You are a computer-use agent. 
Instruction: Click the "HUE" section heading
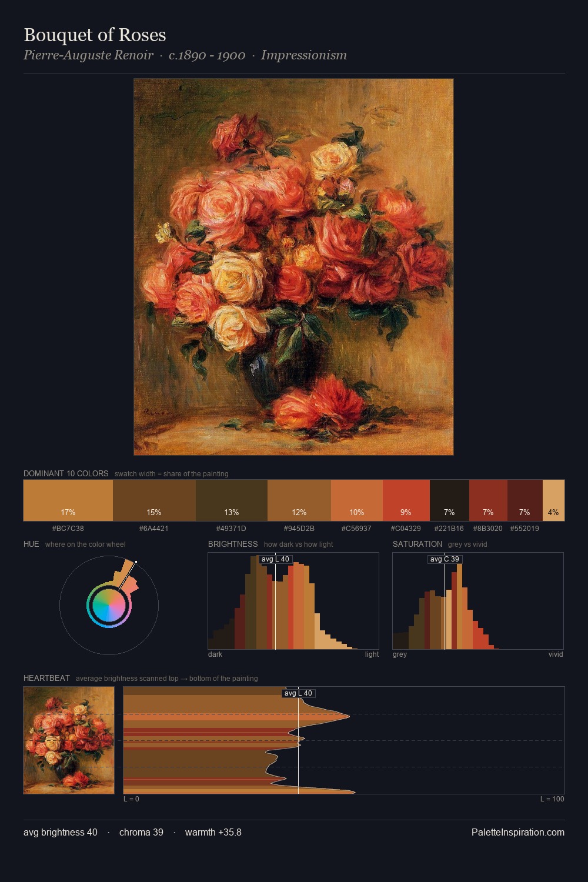click(31, 544)
